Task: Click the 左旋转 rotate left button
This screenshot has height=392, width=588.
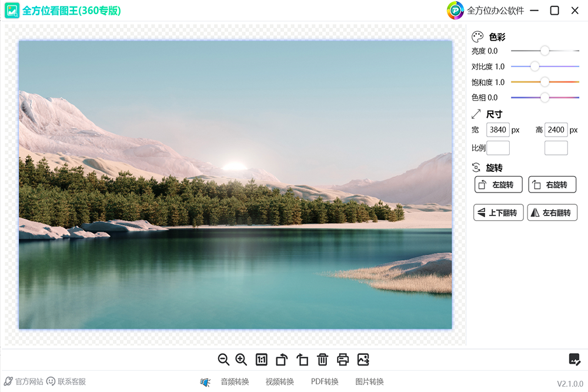Action: 498,185
